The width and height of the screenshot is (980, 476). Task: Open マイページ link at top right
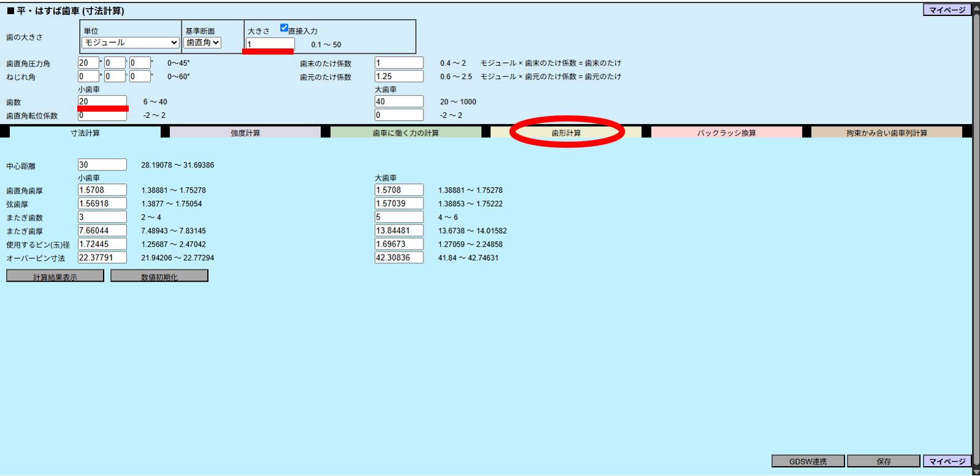[947, 10]
